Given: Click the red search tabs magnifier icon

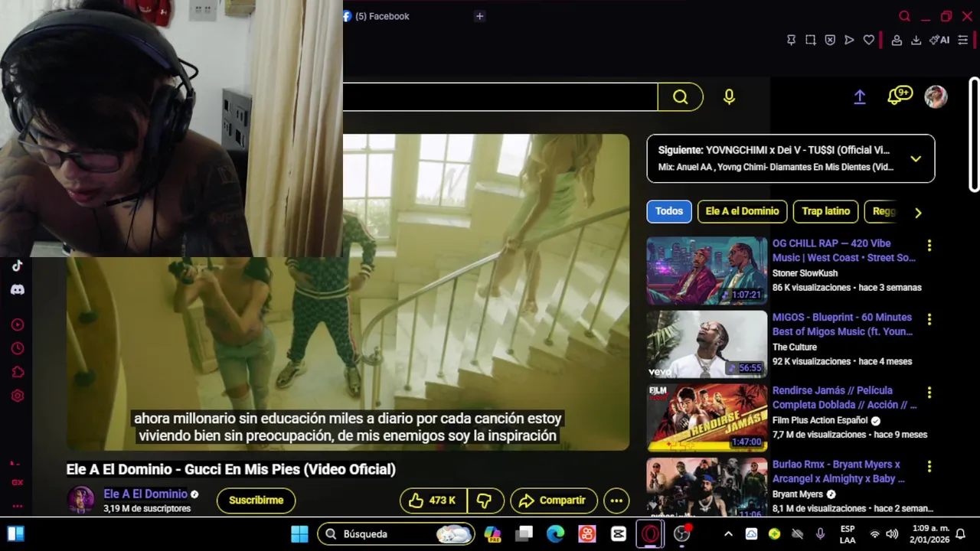Looking at the screenshot, I should tap(904, 16).
